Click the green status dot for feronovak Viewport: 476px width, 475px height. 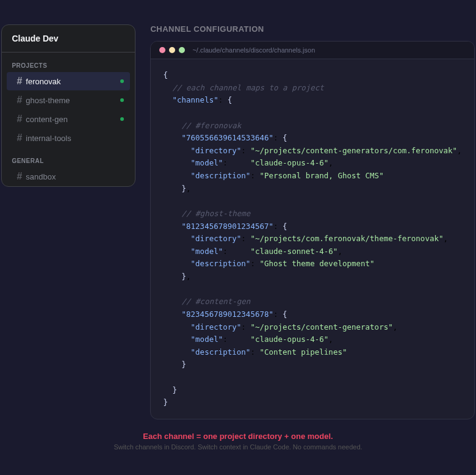tap(122, 81)
